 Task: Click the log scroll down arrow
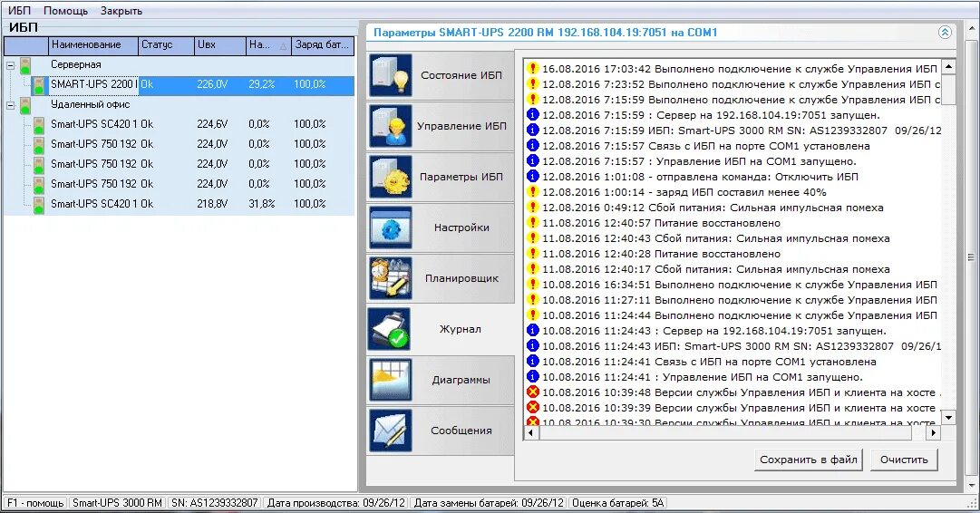pyautogui.click(x=948, y=418)
